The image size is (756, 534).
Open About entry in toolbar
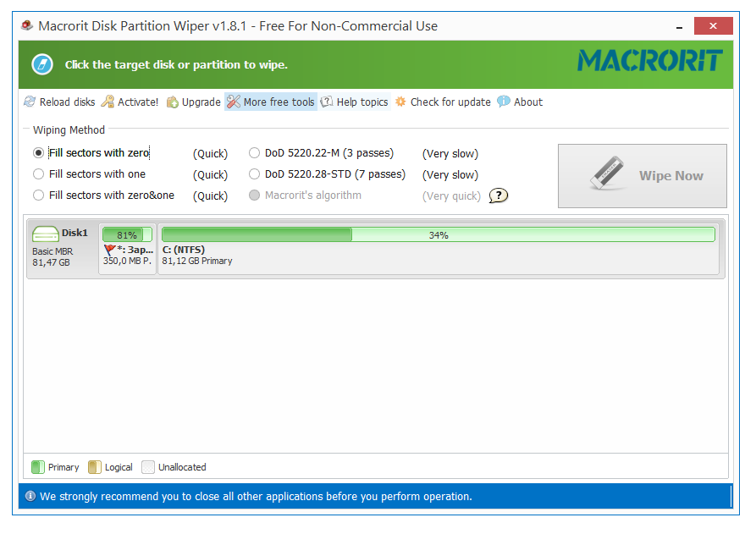click(520, 102)
